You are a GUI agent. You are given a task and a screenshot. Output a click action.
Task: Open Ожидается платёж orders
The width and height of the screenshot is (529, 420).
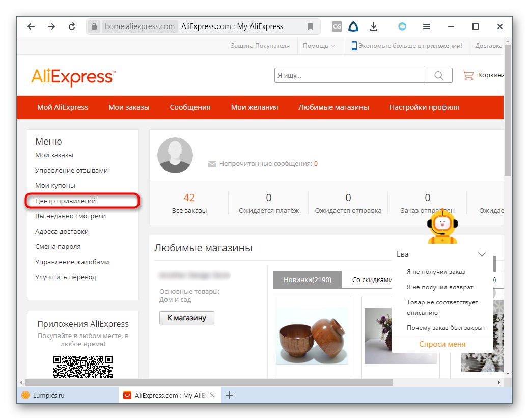click(268, 203)
